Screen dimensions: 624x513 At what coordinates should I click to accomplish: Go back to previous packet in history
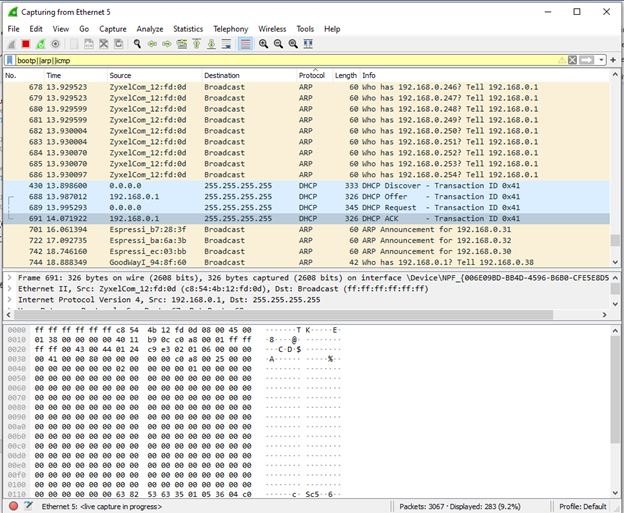[x=152, y=44]
